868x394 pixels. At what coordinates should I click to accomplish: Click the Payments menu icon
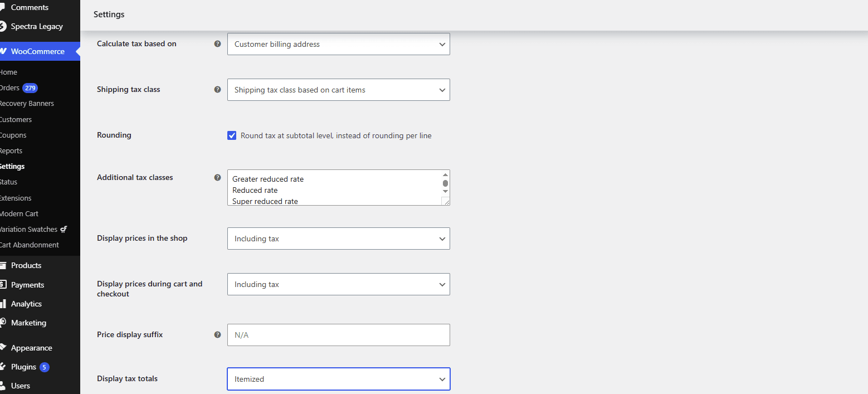tap(3, 285)
